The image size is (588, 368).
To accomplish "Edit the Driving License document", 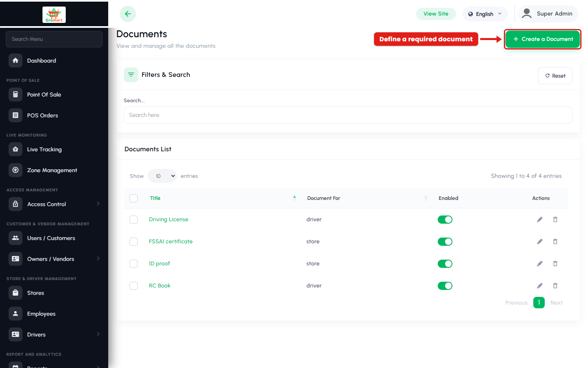I will 540,220.
